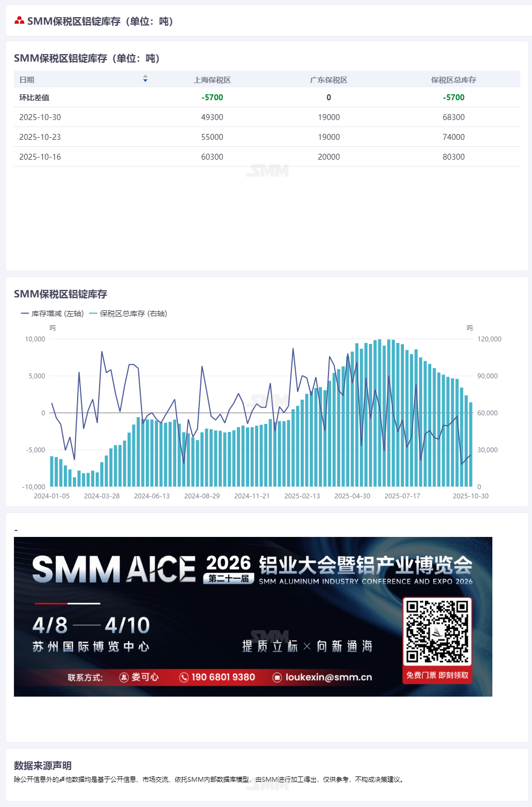
Task: Select the 环比差值 row label
Action: [x=34, y=98]
